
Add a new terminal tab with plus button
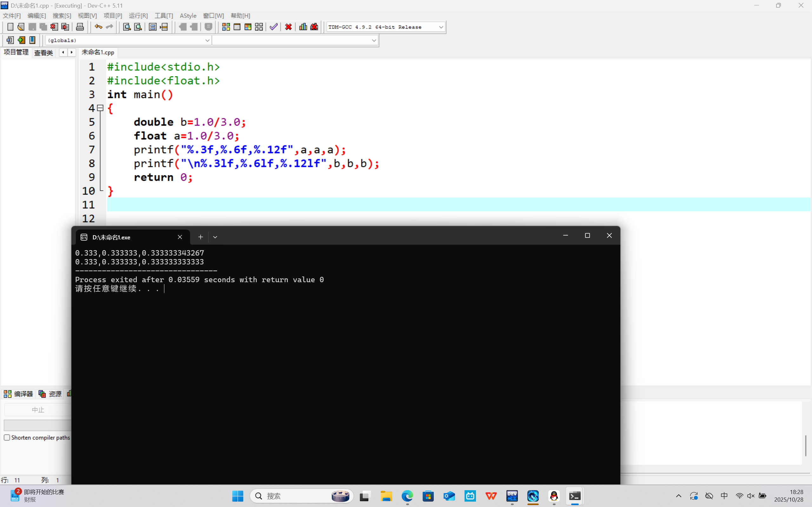200,237
